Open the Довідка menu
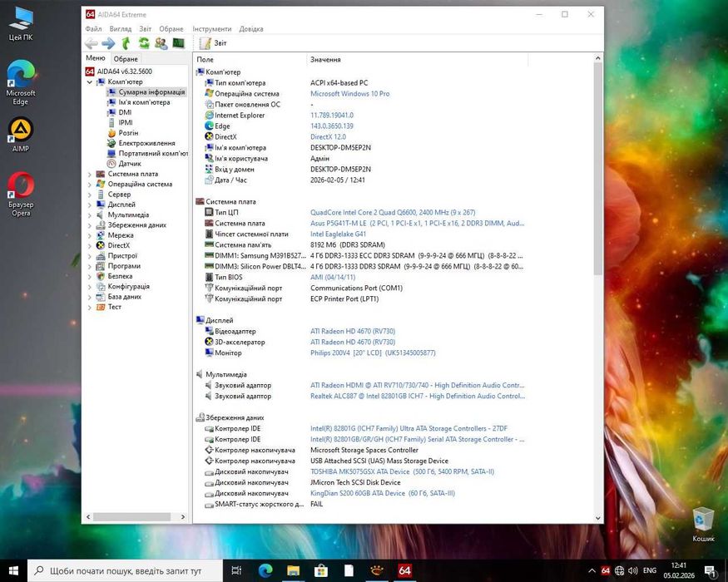This screenshot has width=728, height=582. (x=251, y=29)
